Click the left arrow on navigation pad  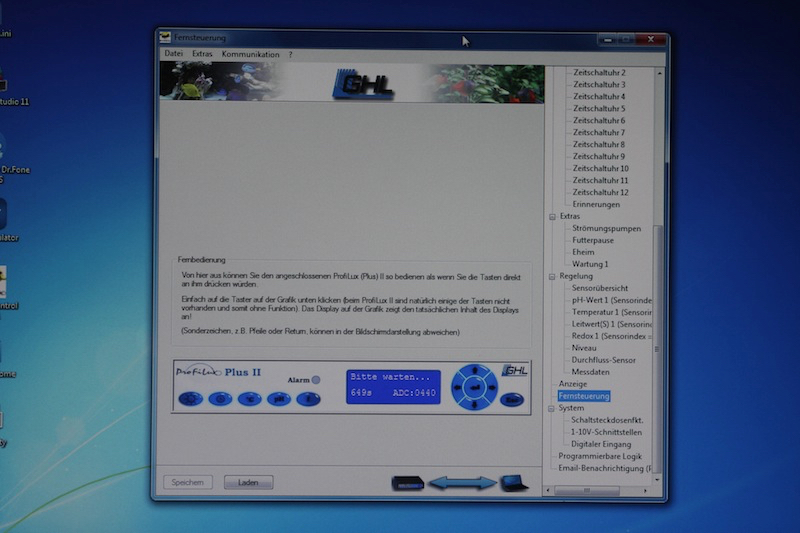point(458,388)
